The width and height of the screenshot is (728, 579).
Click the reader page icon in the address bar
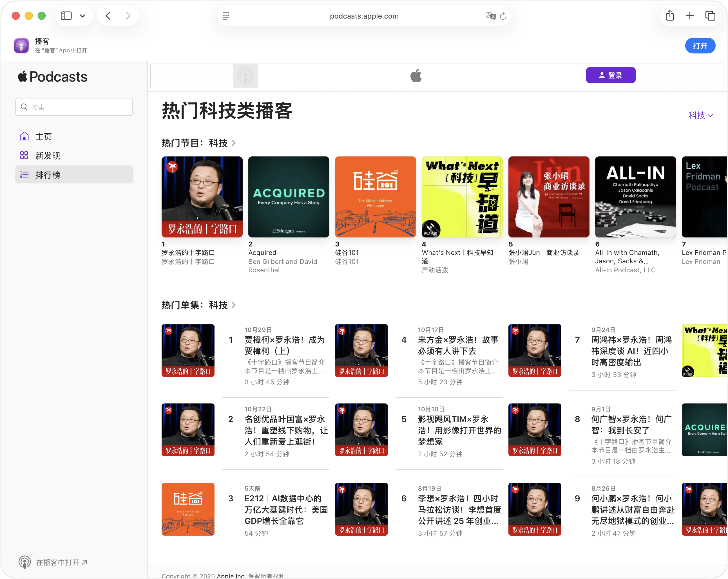(x=226, y=16)
